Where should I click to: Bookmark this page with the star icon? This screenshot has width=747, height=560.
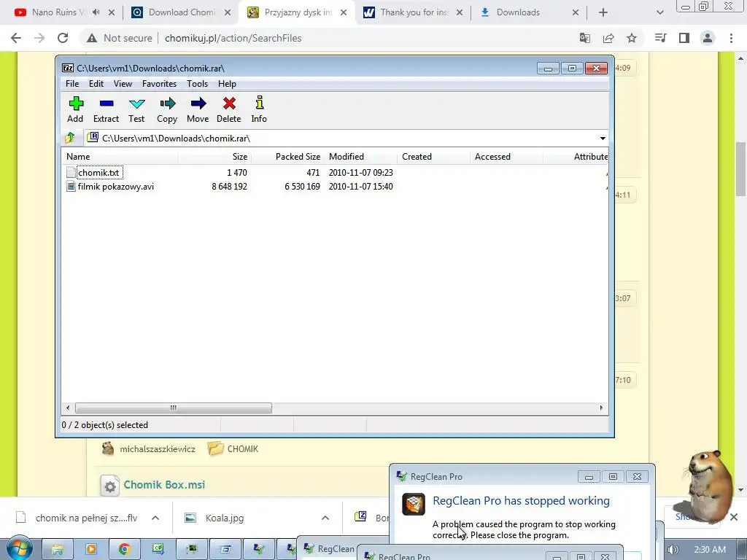tap(632, 38)
